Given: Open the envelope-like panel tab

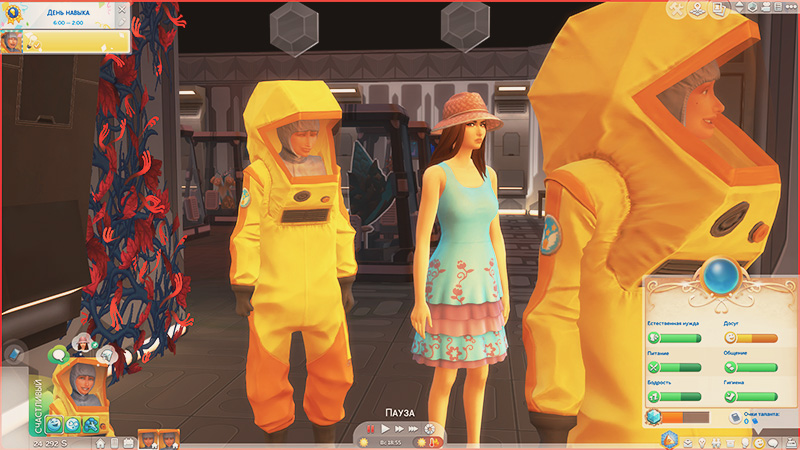Looking at the screenshot, I should 688,443.
